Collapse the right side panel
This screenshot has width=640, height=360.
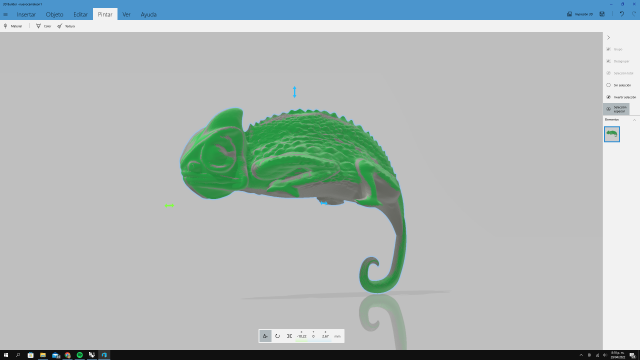[609, 38]
